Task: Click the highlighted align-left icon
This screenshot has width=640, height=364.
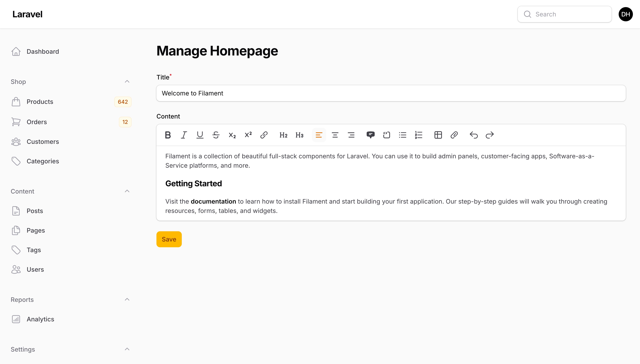Action: (319, 135)
